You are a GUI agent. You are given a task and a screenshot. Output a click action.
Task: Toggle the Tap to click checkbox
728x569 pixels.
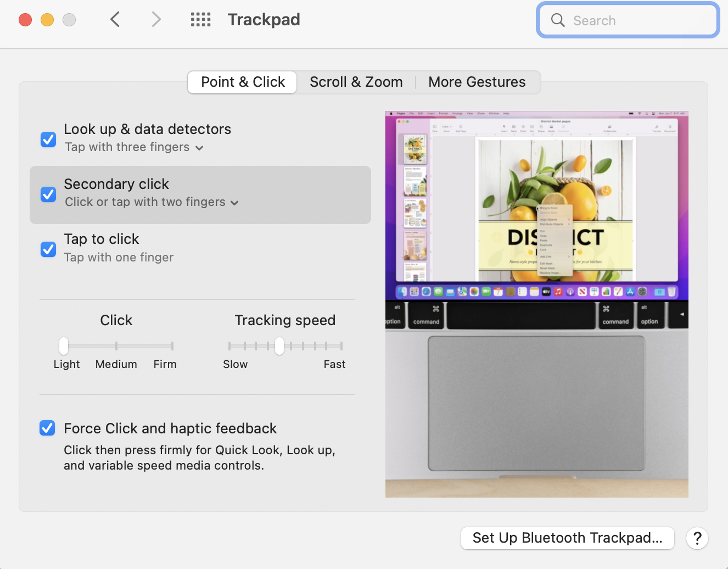(48, 249)
